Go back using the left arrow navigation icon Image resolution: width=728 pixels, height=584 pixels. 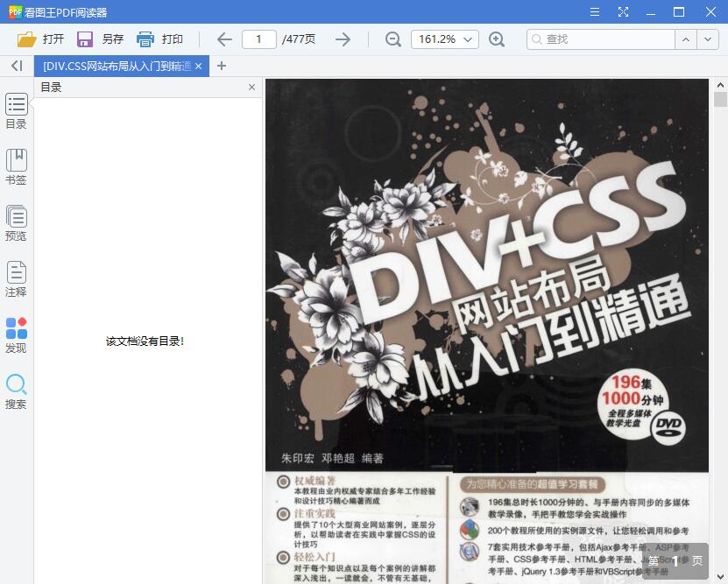click(x=223, y=39)
